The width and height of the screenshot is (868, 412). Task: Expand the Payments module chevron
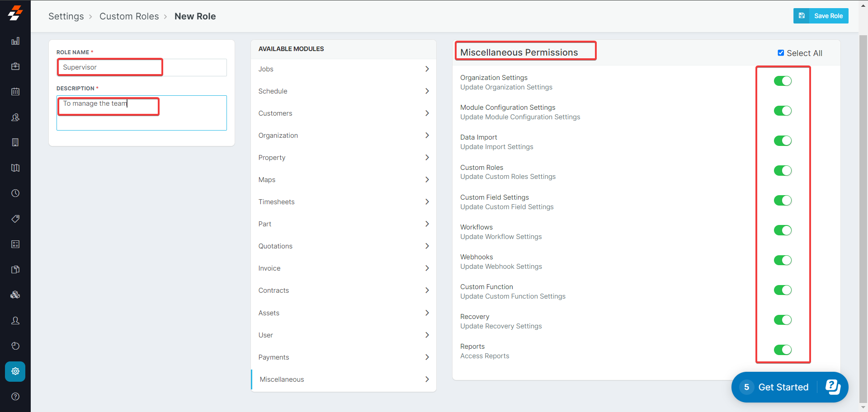(x=427, y=357)
